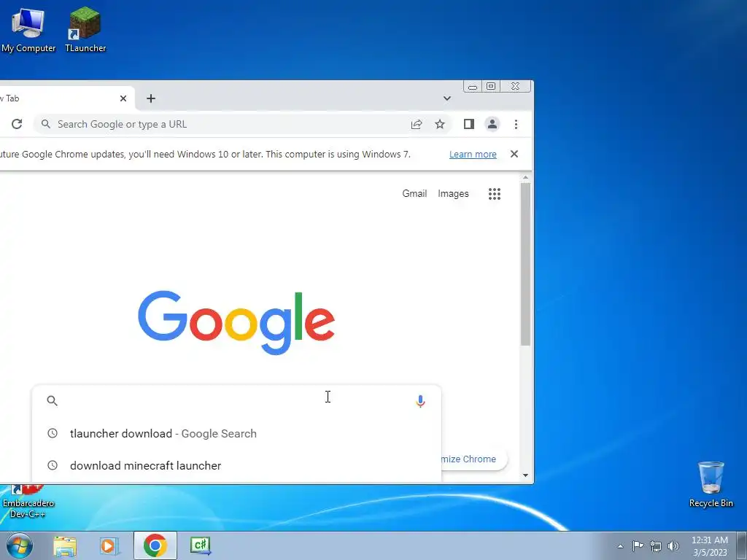Click the scrollbar up arrow
Viewport: 747px width, 560px height.
(525, 178)
